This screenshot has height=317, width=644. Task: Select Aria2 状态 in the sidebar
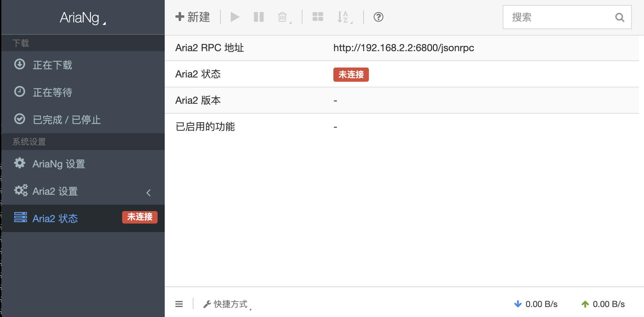[83, 219]
